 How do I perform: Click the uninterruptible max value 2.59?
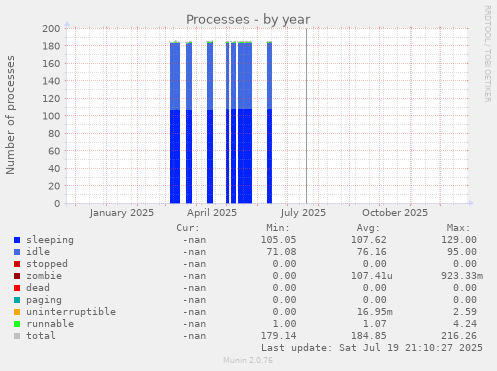click(465, 312)
